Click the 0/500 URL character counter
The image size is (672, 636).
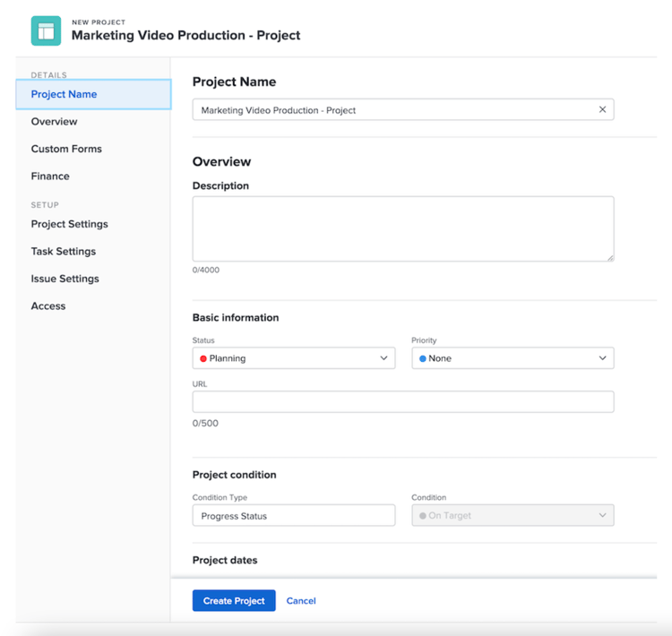coord(205,424)
